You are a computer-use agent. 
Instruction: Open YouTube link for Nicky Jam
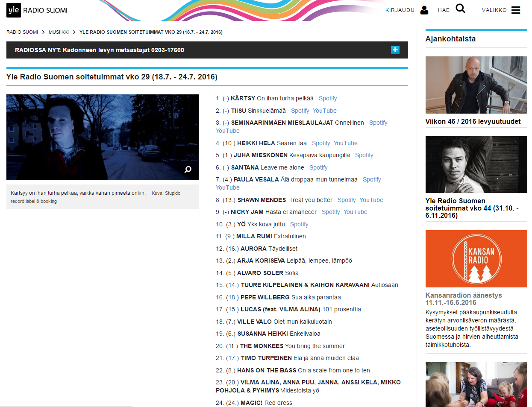coord(356,212)
